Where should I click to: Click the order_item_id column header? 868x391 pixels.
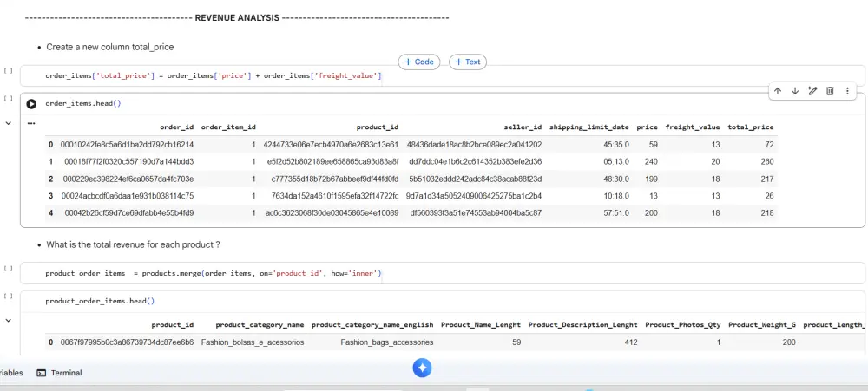tap(228, 127)
